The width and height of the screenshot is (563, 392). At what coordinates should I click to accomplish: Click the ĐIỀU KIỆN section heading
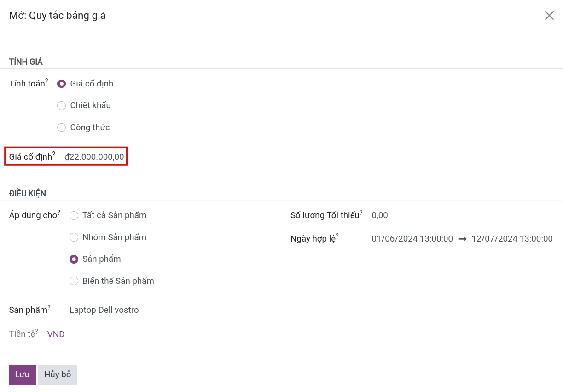pyautogui.click(x=28, y=194)
